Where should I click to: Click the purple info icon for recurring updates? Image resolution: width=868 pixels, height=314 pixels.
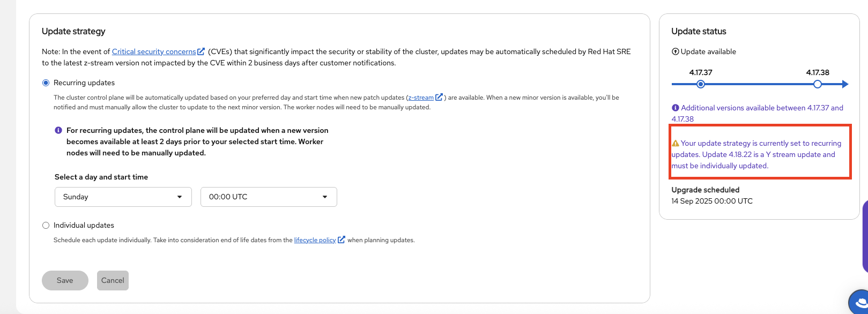click(58, 131)
